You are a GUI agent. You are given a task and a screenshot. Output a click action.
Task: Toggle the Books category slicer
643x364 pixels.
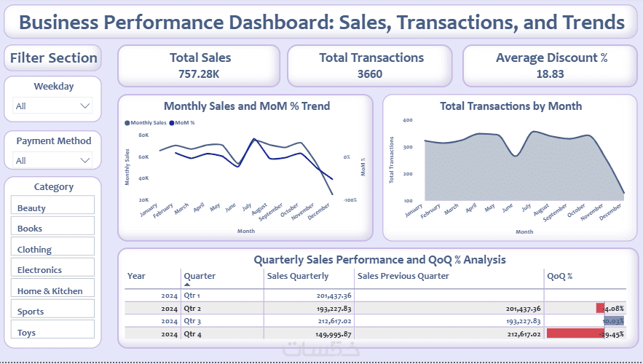click(x=52, y=226)
